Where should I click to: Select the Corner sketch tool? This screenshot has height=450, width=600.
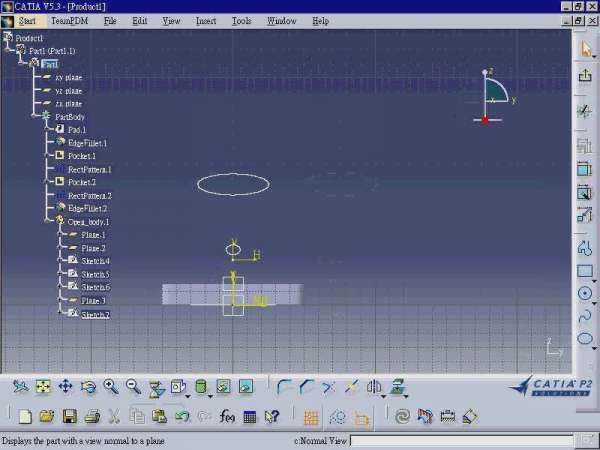pyautogui.click(x=284, y=387)
